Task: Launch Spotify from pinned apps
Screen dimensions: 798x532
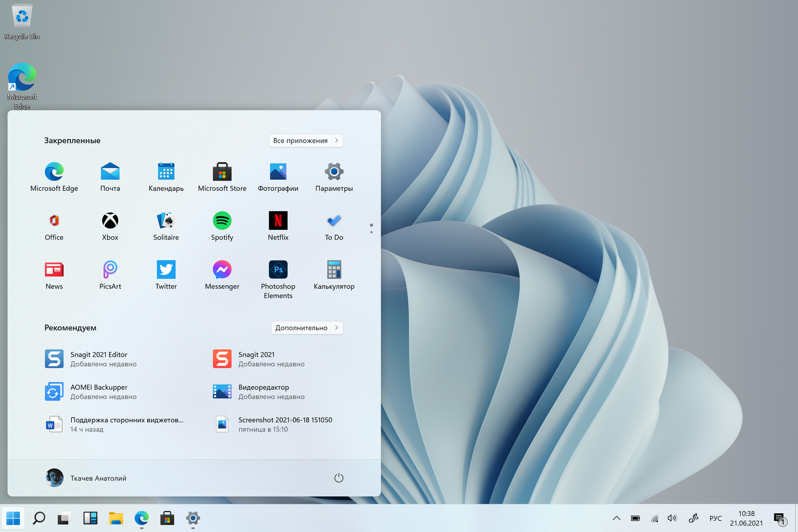Action: coord(222,226)
